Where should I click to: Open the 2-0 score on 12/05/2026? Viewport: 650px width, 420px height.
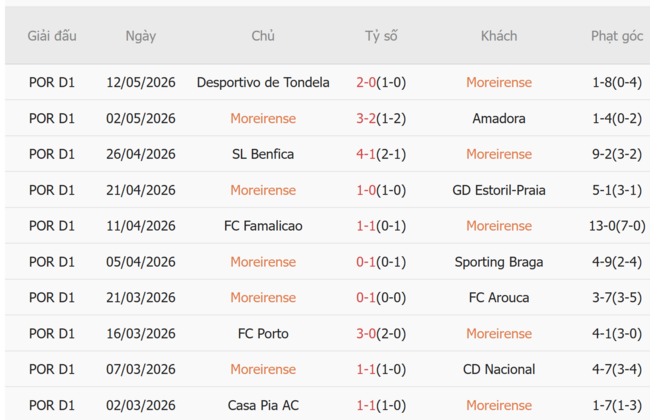366,83
